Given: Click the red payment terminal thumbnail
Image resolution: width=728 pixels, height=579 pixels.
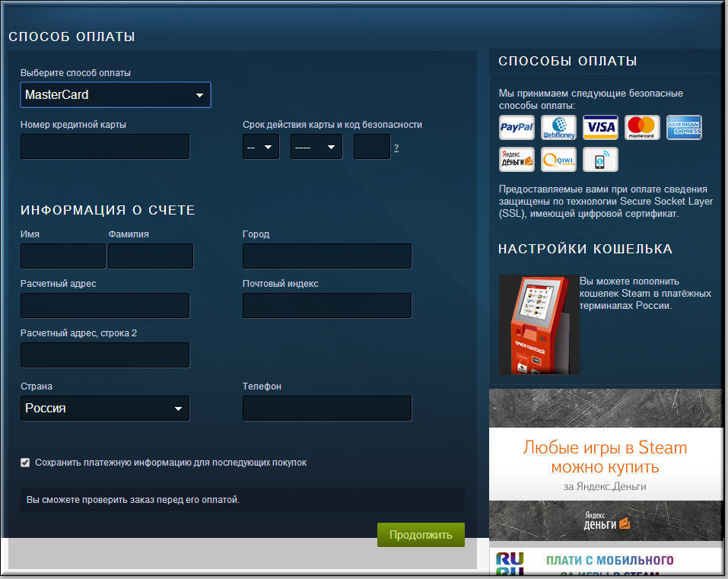Looking at the screenshot, I should click(539, 325).
